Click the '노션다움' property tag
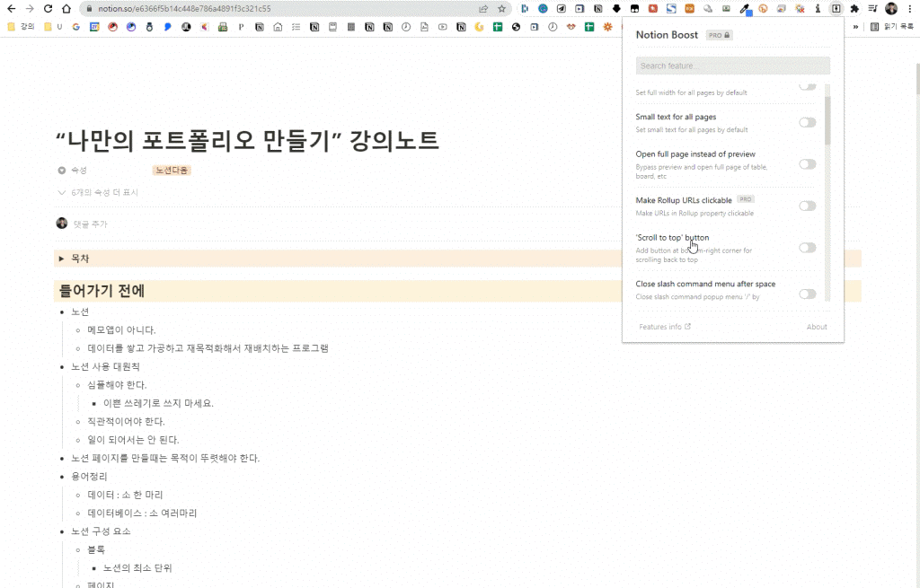920x588 pixels. [x=172, y=170]
